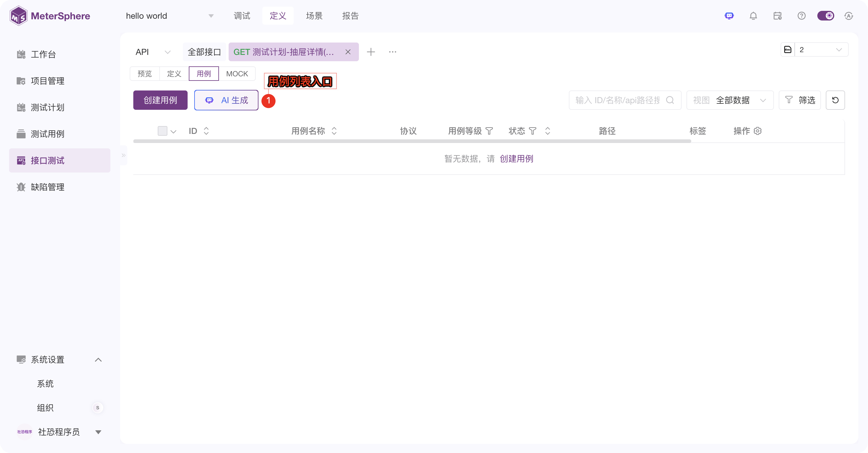Filter by 用例等级 funnel icon
Viewport: 868px width, 453px height.
tap(489, 131)
